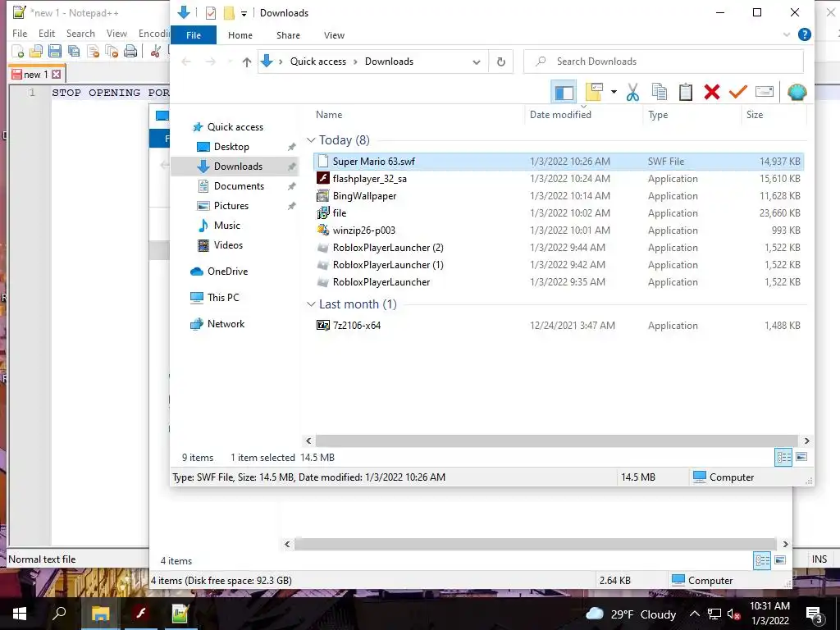Select Desktop in navigation pane
Viewport: 840px width, 630px height.
coord(231,147)
